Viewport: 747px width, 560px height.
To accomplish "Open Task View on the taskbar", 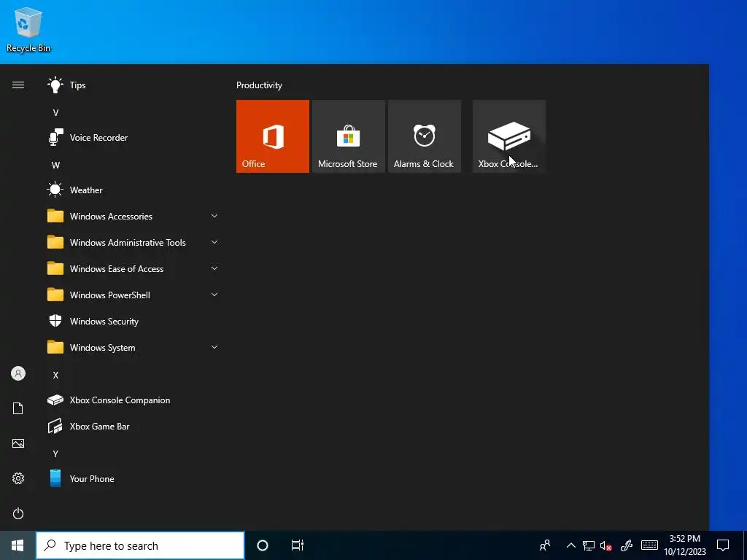I will (298, 545).
